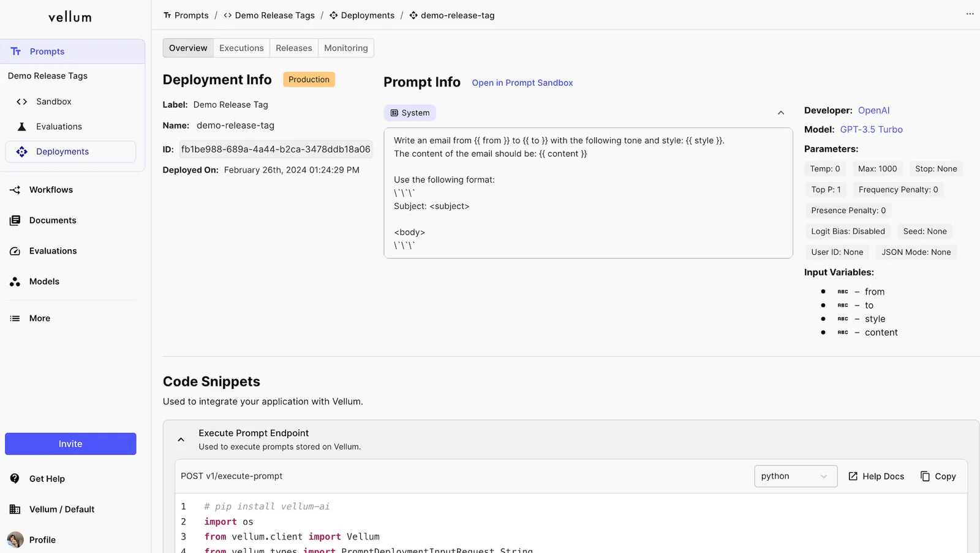The height and width of the screenshot is (553, 980).
Task: Collapse the System prompt block chevron
Action: tap(781, 113)
